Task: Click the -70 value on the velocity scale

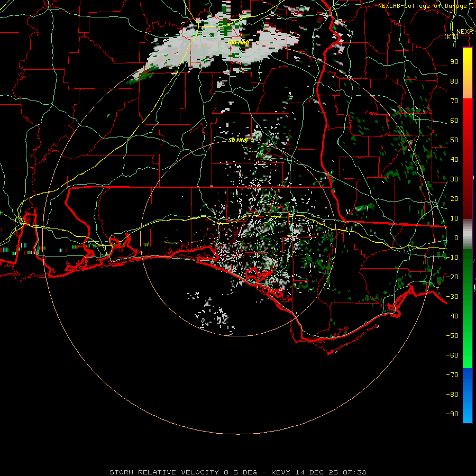Action: coord(452,375)
